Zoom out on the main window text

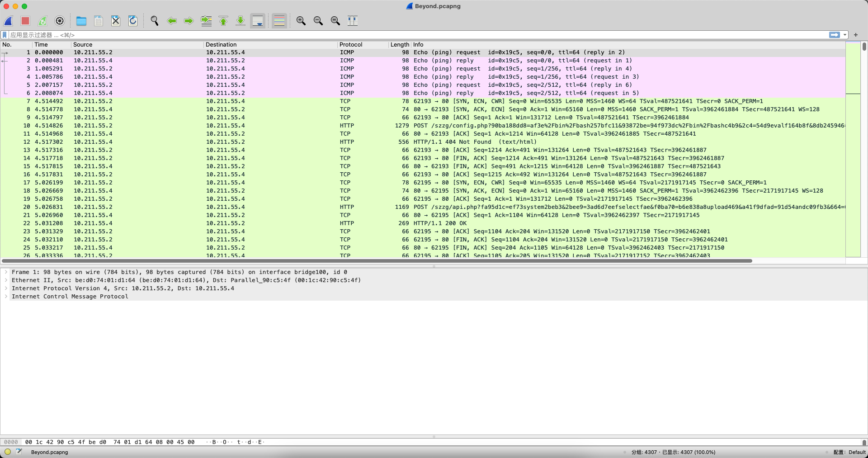pos(318,21)
